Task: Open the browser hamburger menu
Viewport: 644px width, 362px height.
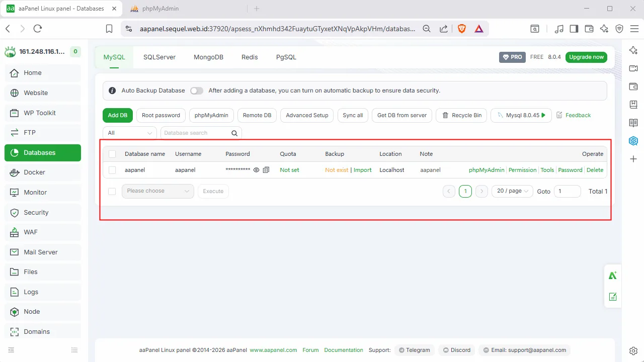Action: (x=634, y=29)
